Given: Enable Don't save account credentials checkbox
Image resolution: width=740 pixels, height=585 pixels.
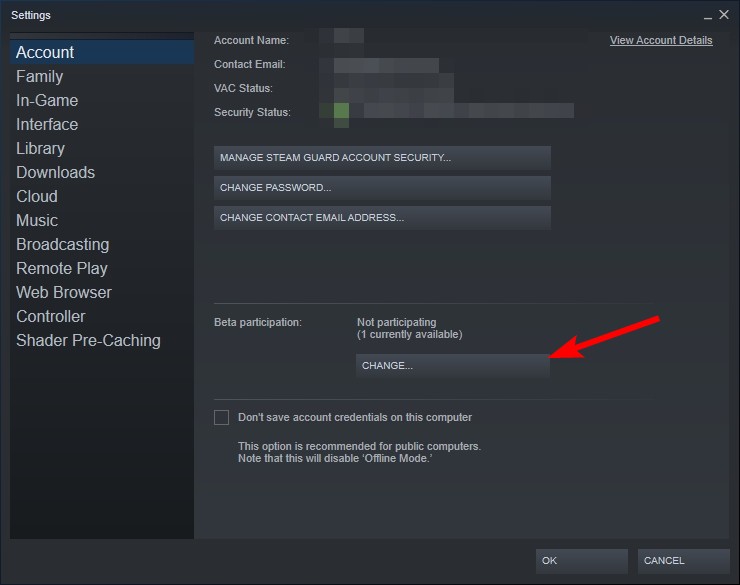Looking at the screenshot, I should tap(221, 418).
